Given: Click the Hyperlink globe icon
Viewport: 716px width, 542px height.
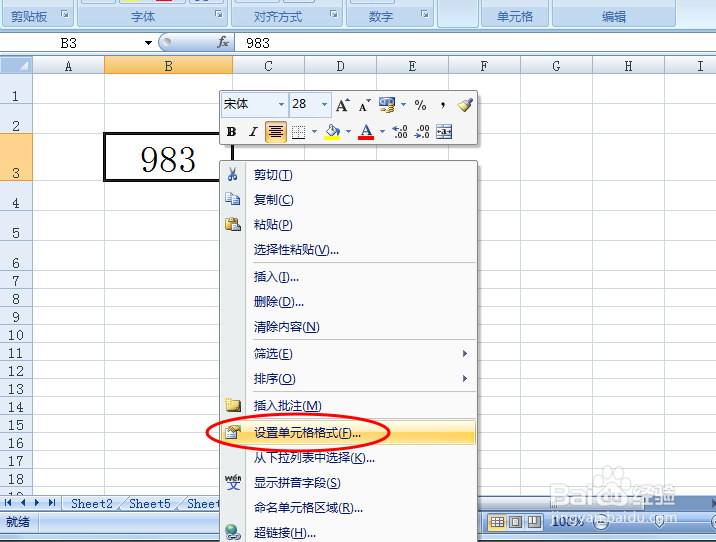Looking at the screenshot, I should (x=233, y=532).
